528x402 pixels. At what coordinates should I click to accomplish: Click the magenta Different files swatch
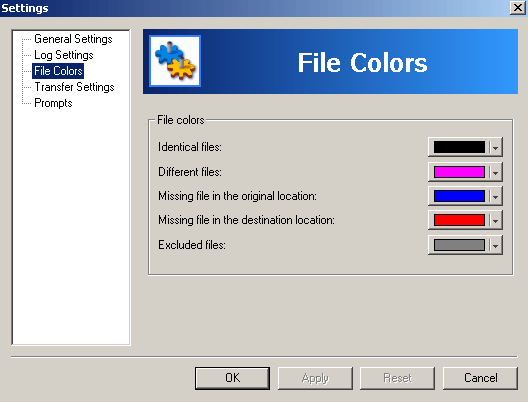click(x=459, y=172)
